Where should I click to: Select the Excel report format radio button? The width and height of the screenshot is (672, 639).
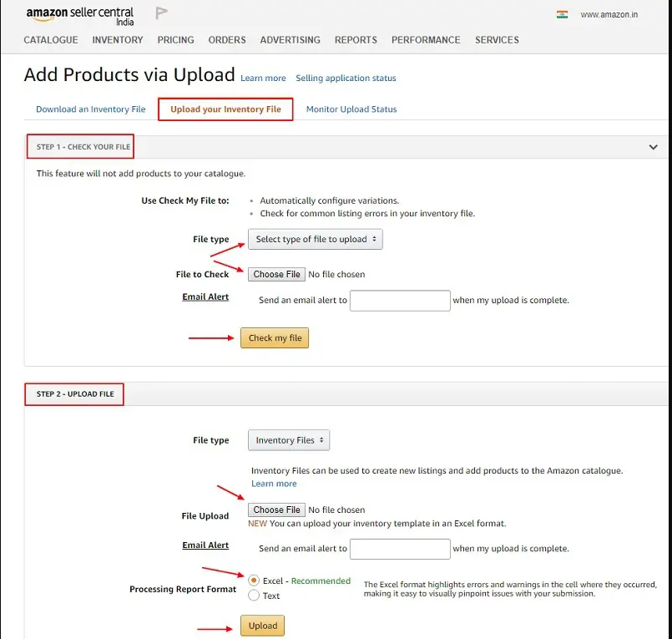(254, 581)
